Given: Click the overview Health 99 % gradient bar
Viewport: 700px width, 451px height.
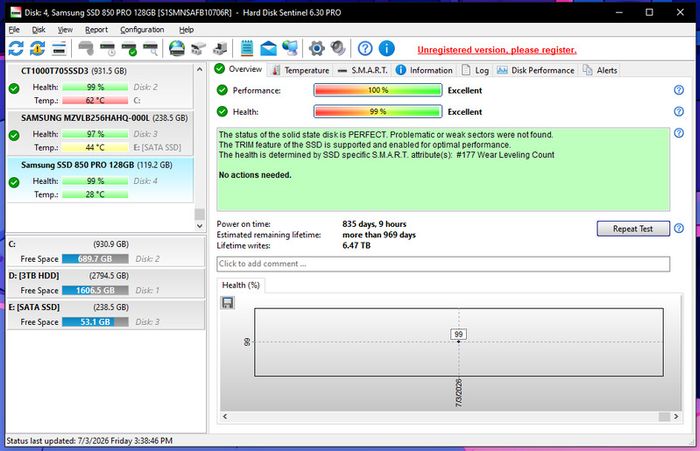Looking at the screenshot, I should 378,112.
